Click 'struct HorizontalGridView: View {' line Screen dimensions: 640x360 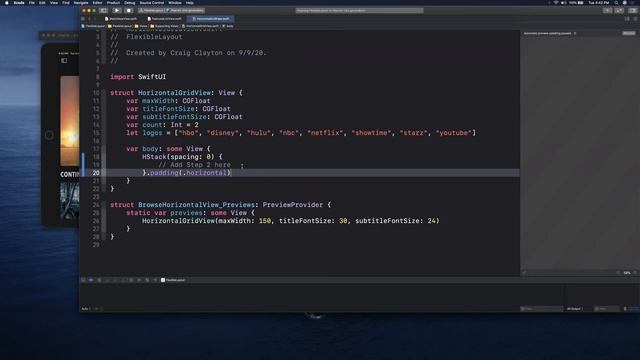click(176, 93)
